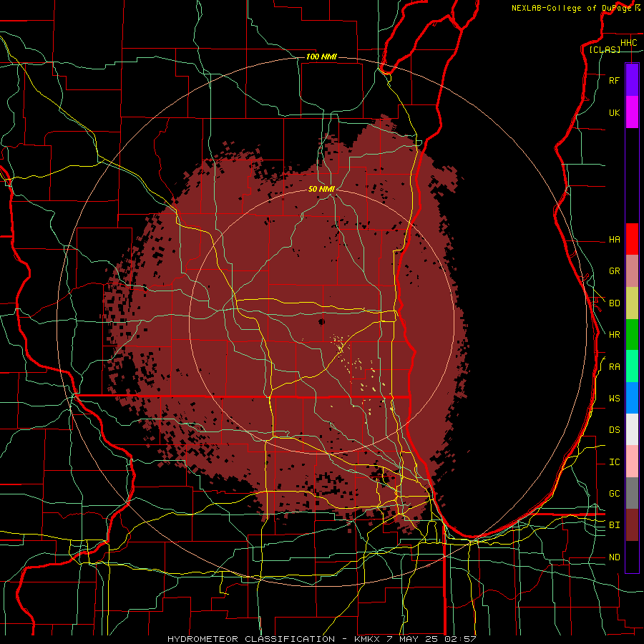
Task: Pick the bright mint RA legend swatch
Action: coord(632,366)
